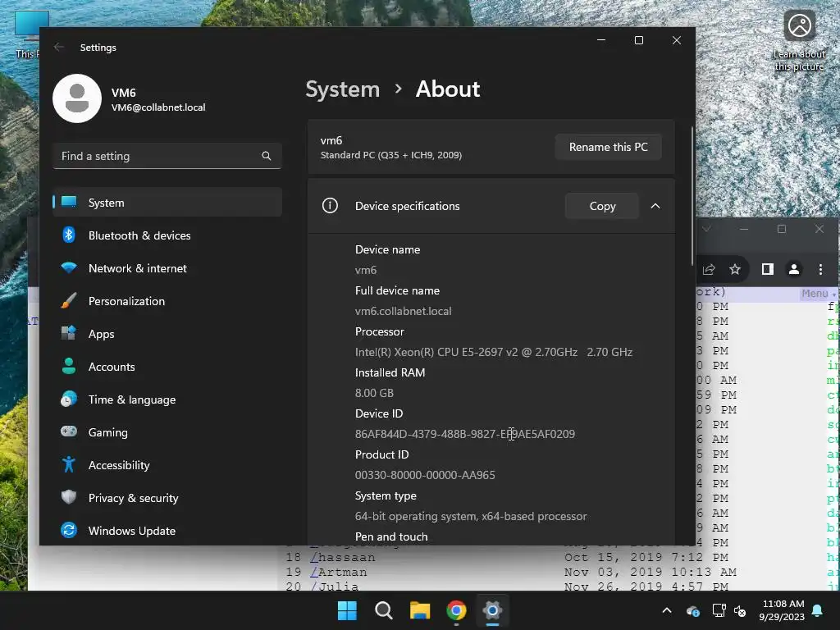Screen dimensions: 840x630
Task: Open Windows Start menu
Action: click(x=347, y=610)
